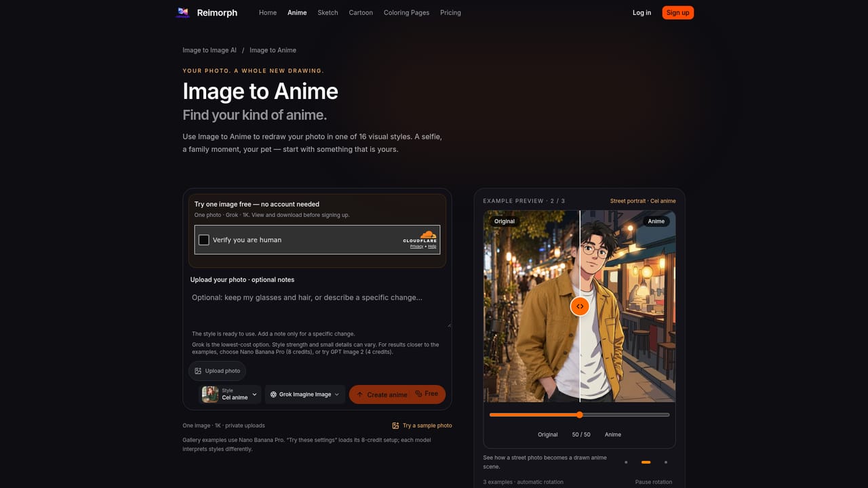868x488 pixels.
Task: Click the Upload photo button
Action: 217,371
